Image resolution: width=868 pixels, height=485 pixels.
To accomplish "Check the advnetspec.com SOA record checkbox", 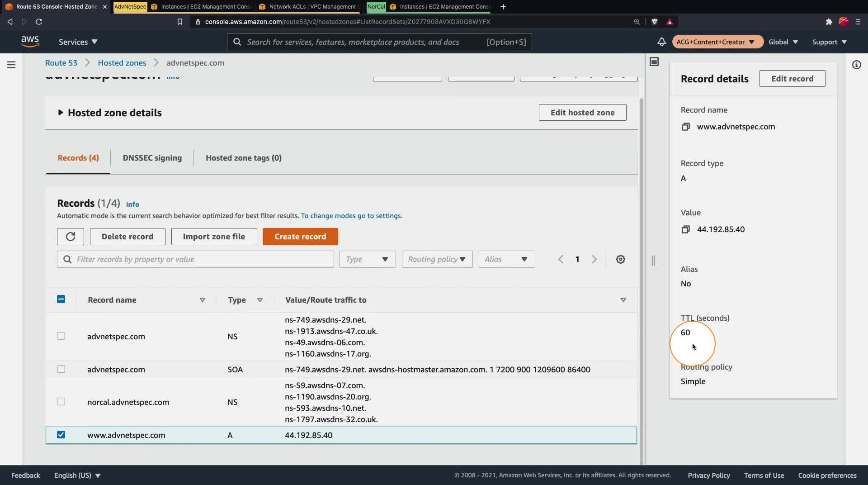I will tap(61, 369).
